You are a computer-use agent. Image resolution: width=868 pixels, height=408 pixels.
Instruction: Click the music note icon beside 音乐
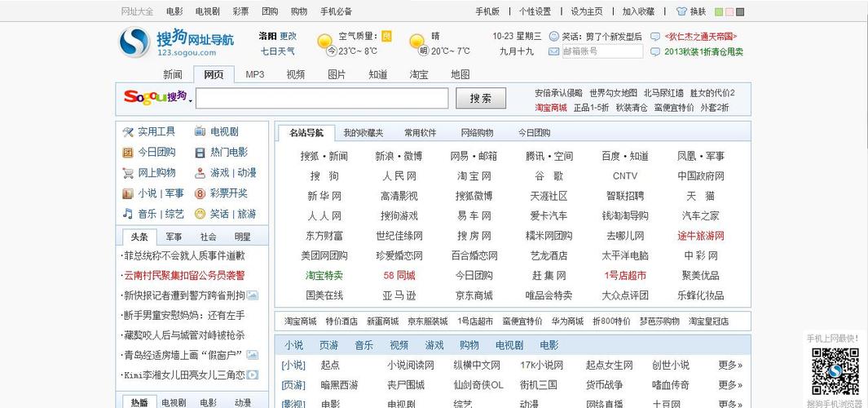(x=128, y=214)
